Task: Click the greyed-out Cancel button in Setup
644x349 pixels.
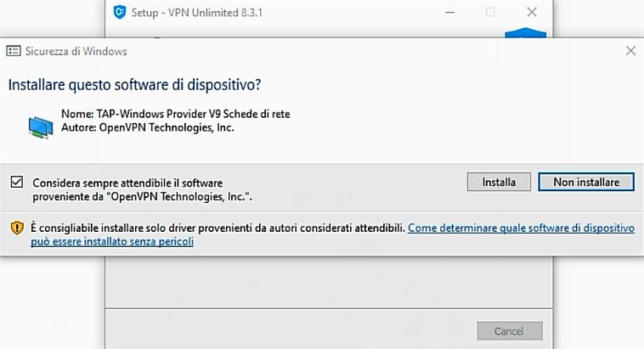Action: (508, 330)
